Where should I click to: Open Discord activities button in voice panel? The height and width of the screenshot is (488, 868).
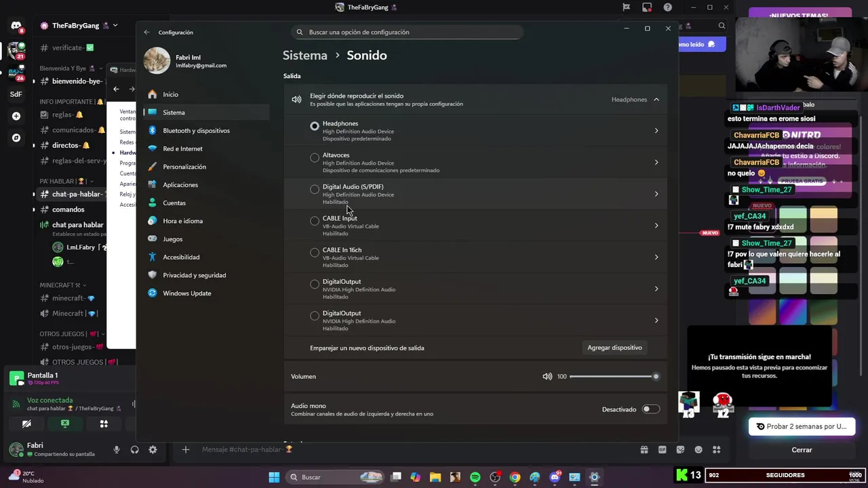(104, 424)
